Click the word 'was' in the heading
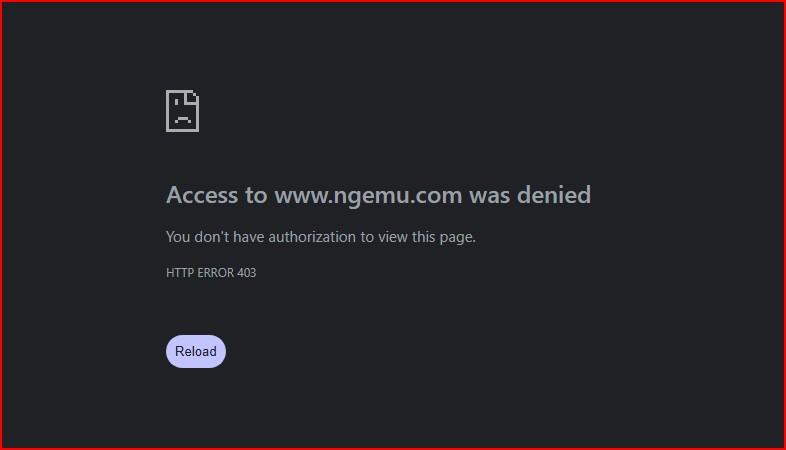Viewport: 786px width, 450px height. 489,196
